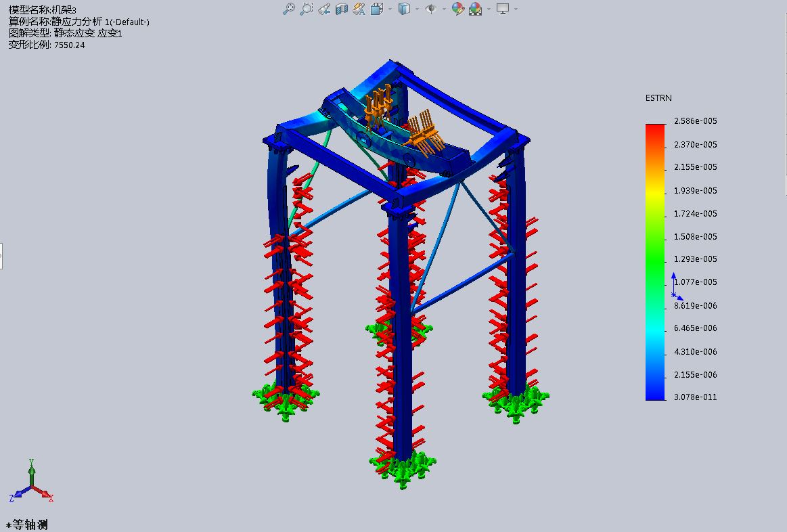Click the Hide/Show Items eye icon
The width and height of the screenshot is (787, 532).
430,9
